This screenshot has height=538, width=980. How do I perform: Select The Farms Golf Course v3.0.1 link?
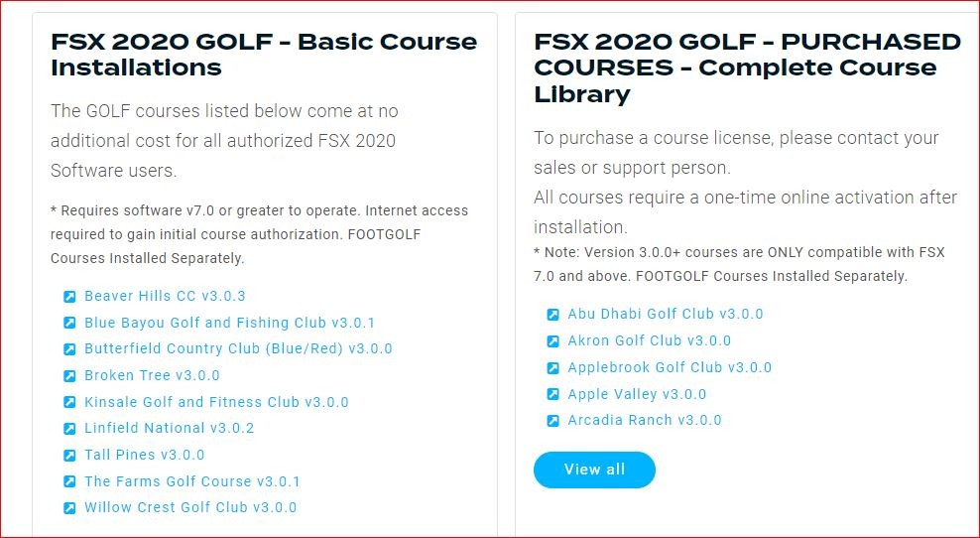pos(191,481)
